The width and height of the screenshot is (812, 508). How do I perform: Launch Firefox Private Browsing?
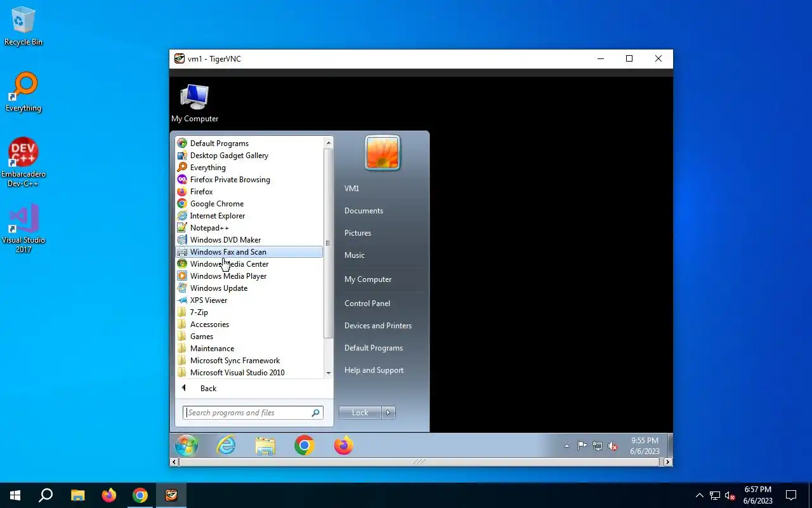coord(249,180)
